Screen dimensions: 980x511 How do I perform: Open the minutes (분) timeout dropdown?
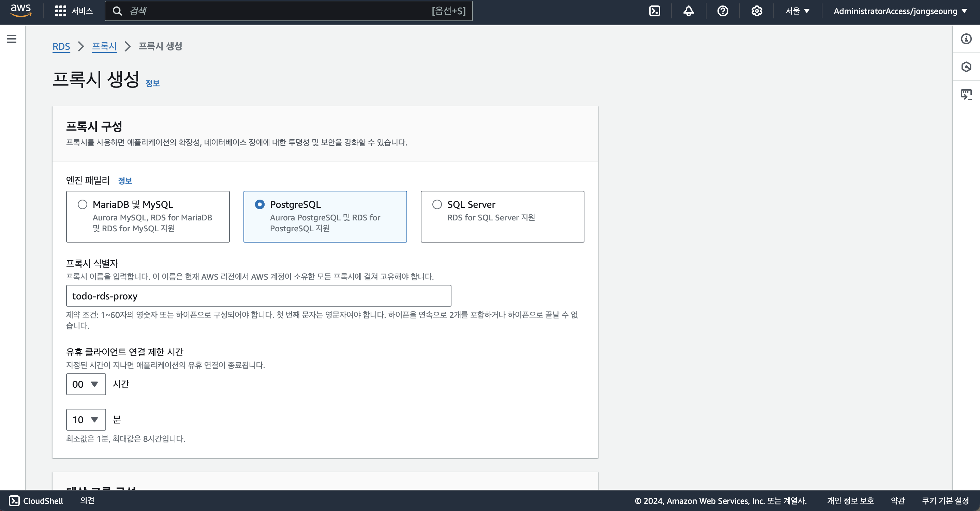click(86, 420)
